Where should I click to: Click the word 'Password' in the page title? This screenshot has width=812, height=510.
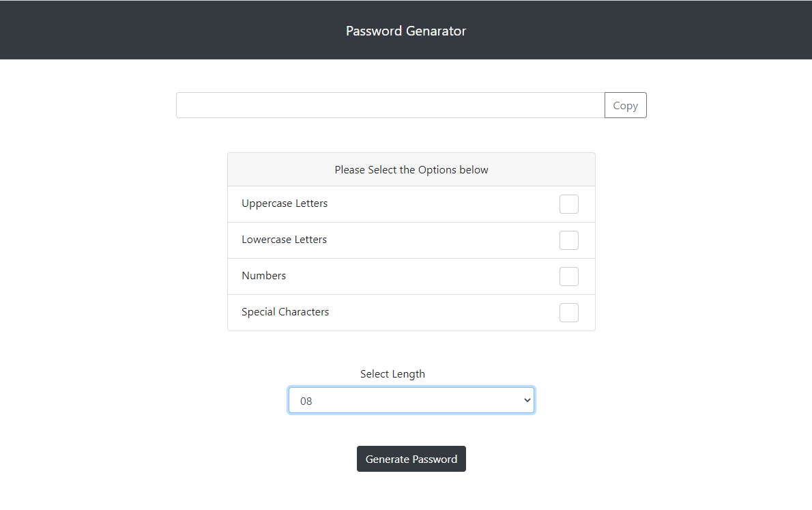click(x=375, y=31)
